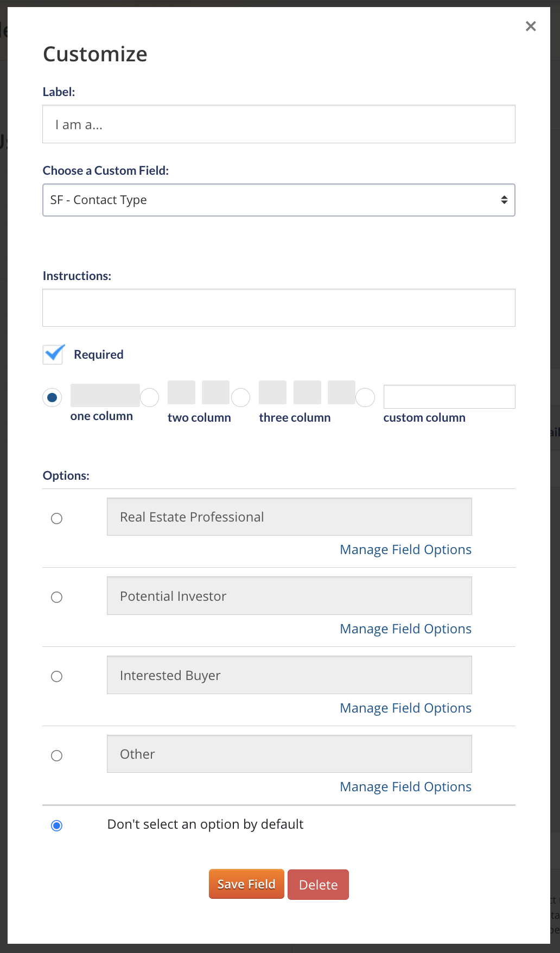This screenshot has width=560, height=953.
Task: Uncheck the Required checkbox
Action: click(x=54, y=354)
